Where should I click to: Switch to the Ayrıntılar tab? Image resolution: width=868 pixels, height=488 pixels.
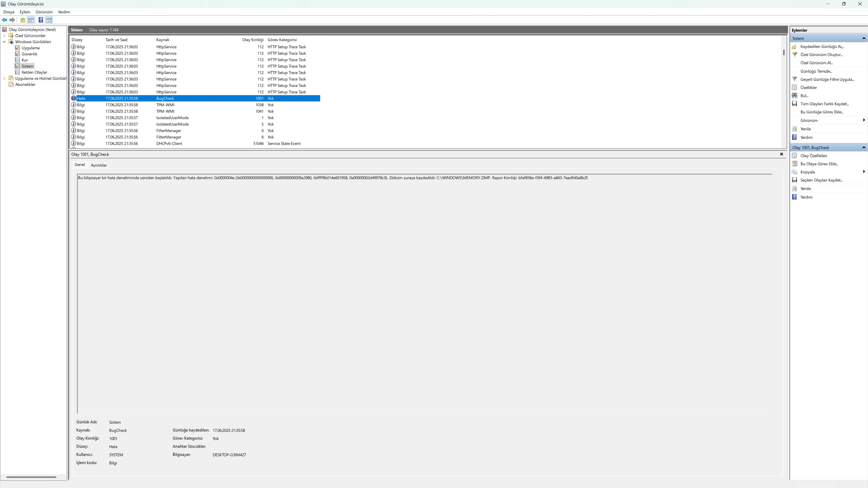click(x=99, y=165)
